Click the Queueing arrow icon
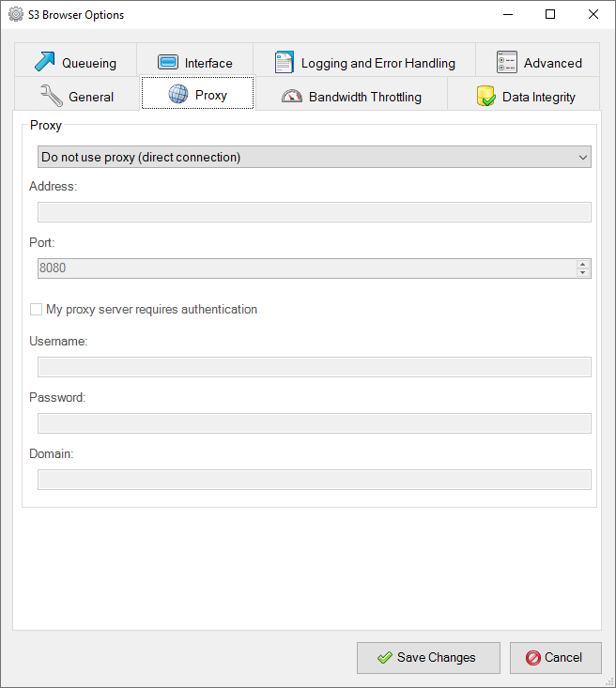616x688 pixels. click(45, 61)
